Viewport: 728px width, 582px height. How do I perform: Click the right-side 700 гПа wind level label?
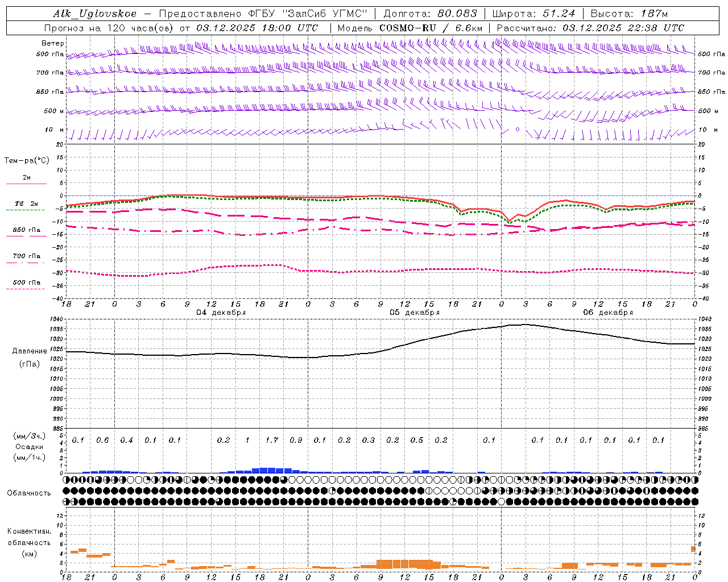tap(712, 73)
